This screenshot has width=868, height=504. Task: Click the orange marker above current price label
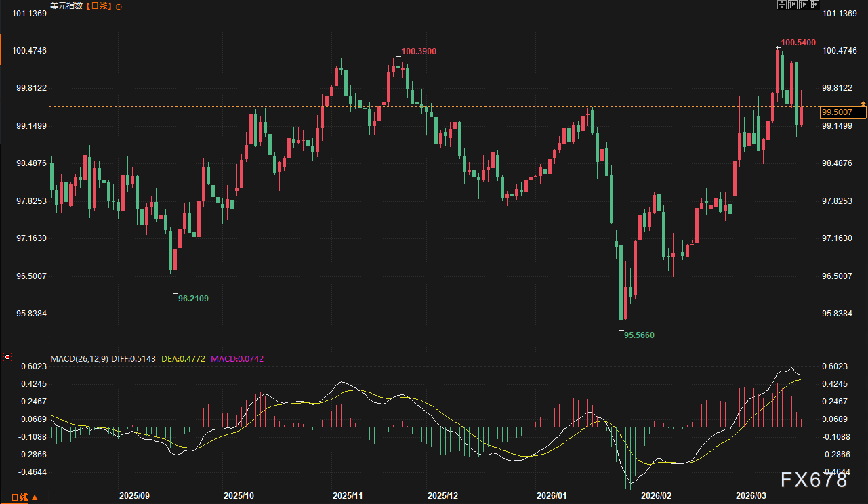tap(863, 103)
